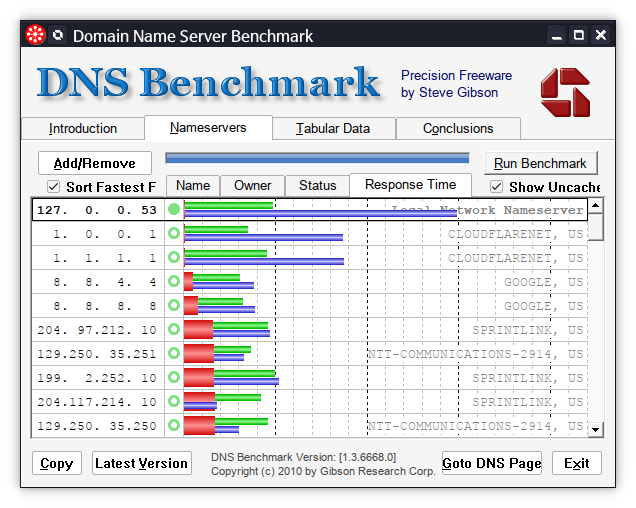The width and height of the screenshot is (636, 508).
Task: Minimize the DNS Benchmark window
Action: (556, 35)
